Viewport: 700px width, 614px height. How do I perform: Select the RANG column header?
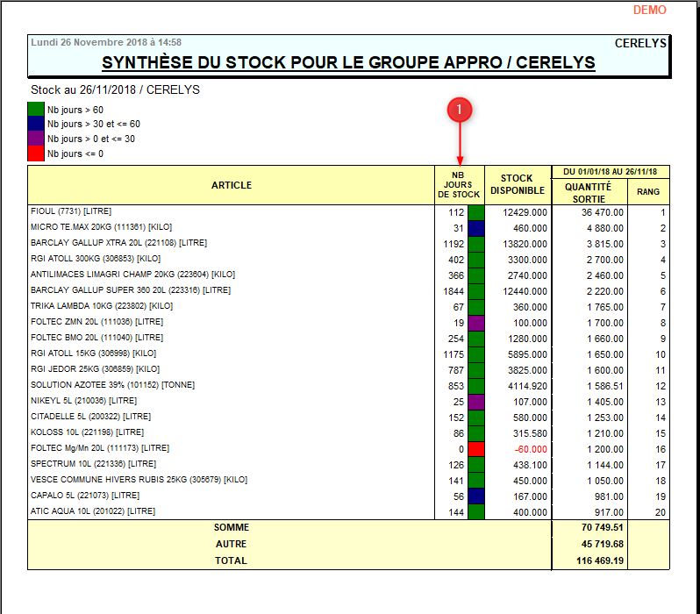pos(648,192)
